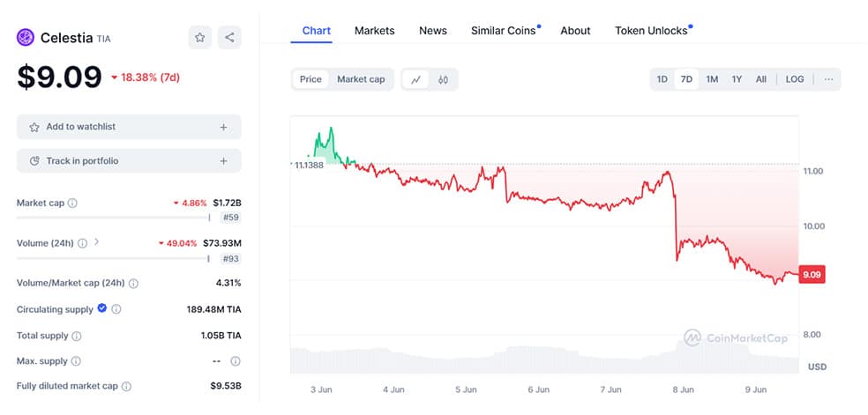Open the Similar Coins tab
Viewport: 868px width, 415px height.
pos(504,31)
